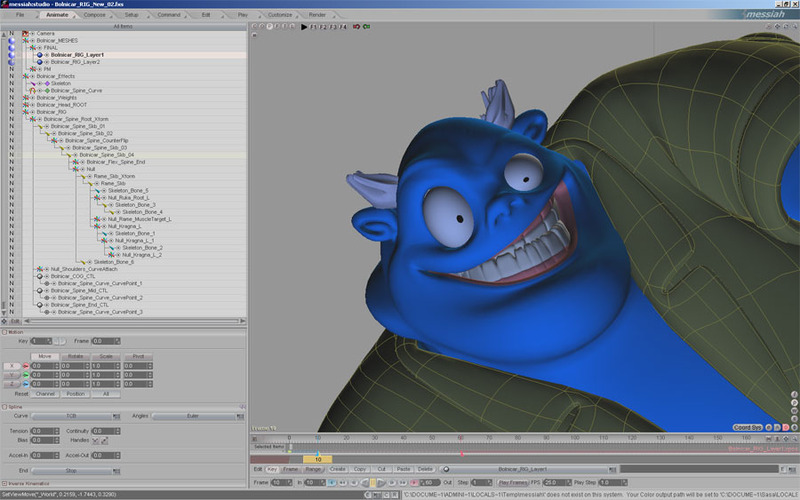Expand the Inverse Kinematics section

pos(4,484)
